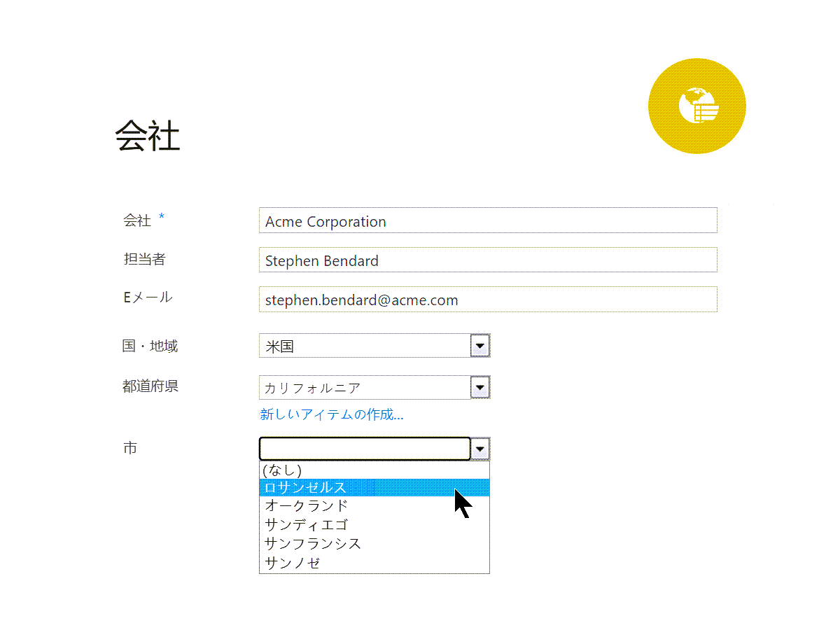Click the yellow globe company icon
840x630 pixels.
[x=697, y=107]
